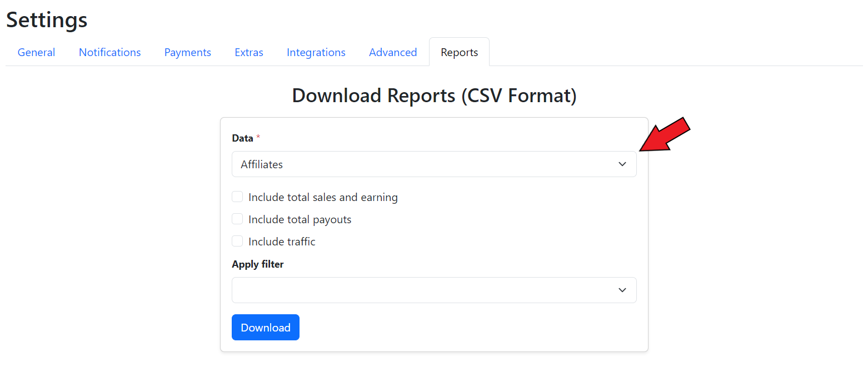Check the Include traffic box
Image resolution: width=868 pixels, height=367 pixels.
[237, 242]
